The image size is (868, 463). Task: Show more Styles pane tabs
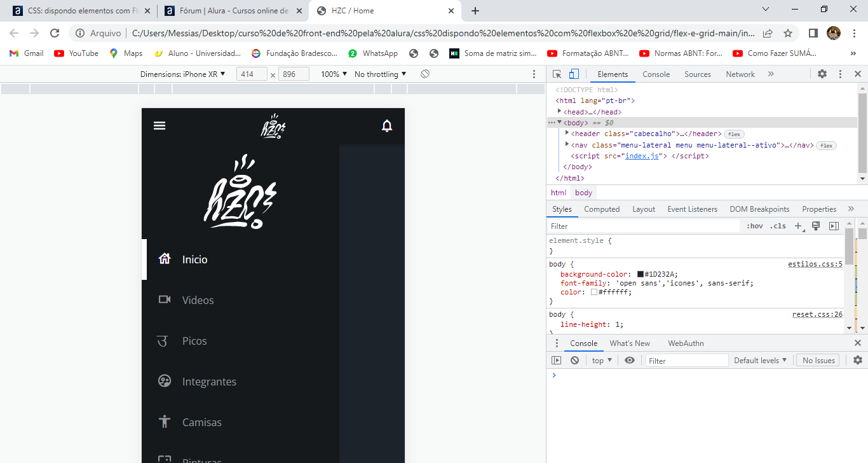851,209
